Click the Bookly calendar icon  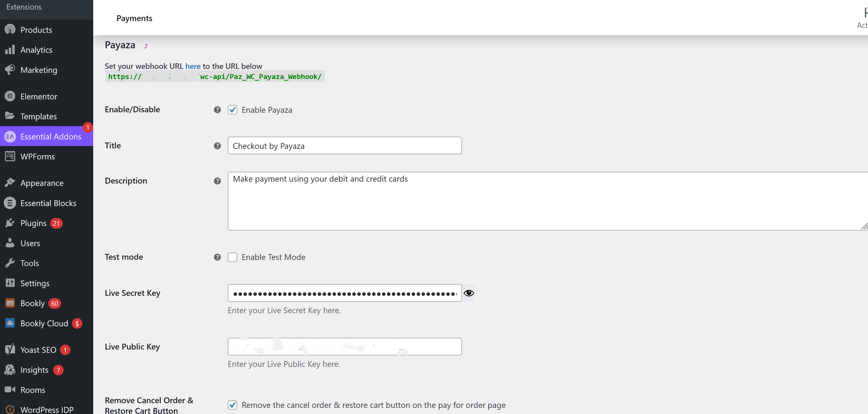pyautogui.click(x=10, y=303)
